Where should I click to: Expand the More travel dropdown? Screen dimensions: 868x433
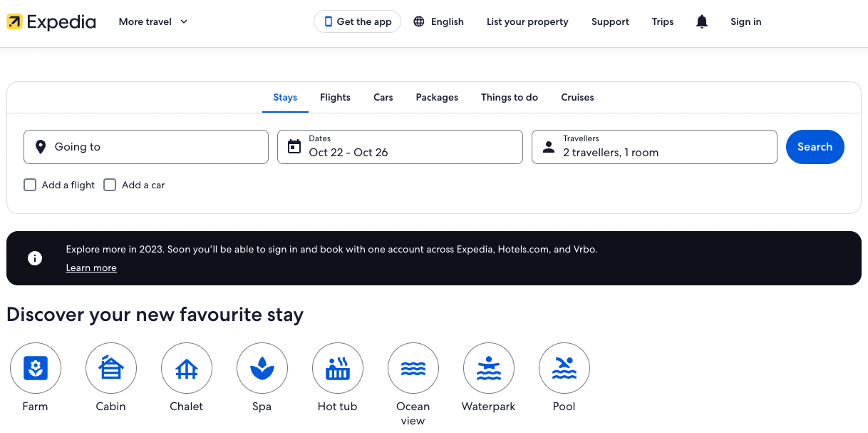pyautogui.click(x=153, y=22)
